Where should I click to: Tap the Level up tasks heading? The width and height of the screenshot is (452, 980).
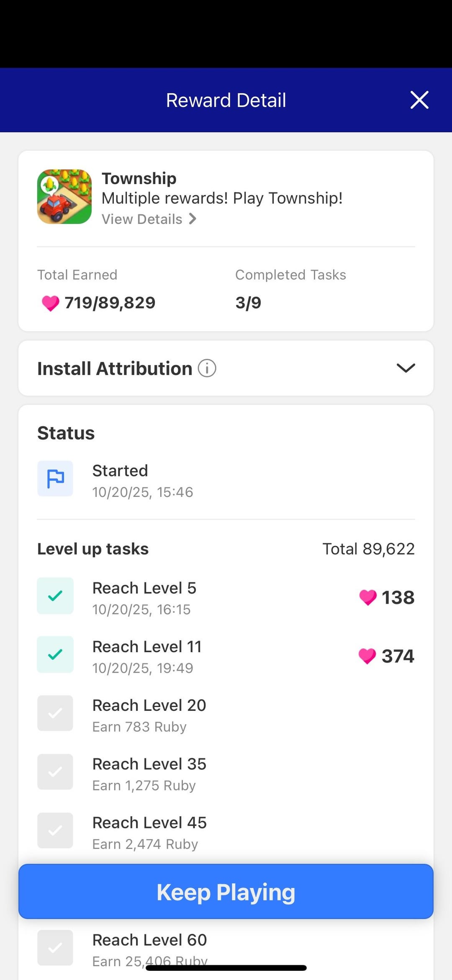tap(93, 549)
